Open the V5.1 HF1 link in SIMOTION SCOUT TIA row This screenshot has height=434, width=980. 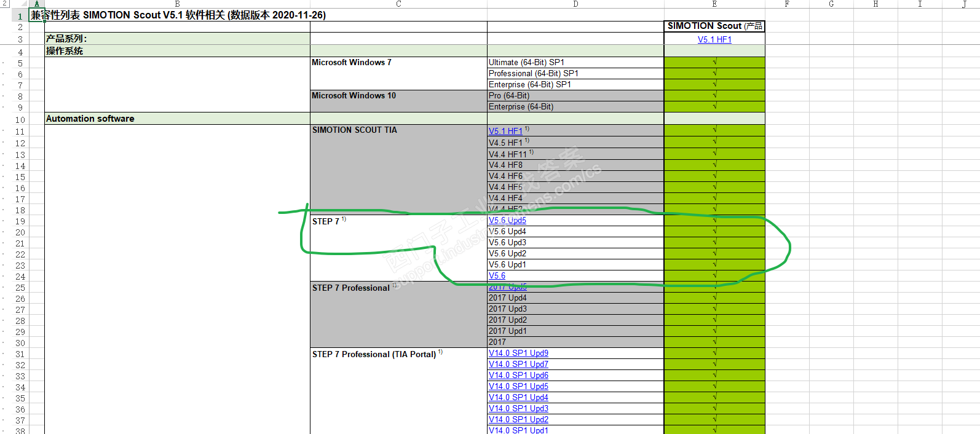point(505,131)
